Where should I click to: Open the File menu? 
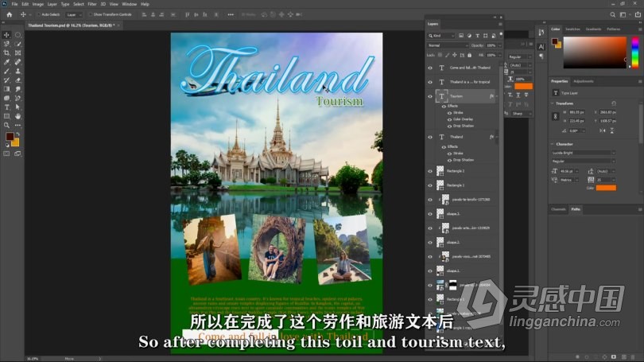[14, 4]
